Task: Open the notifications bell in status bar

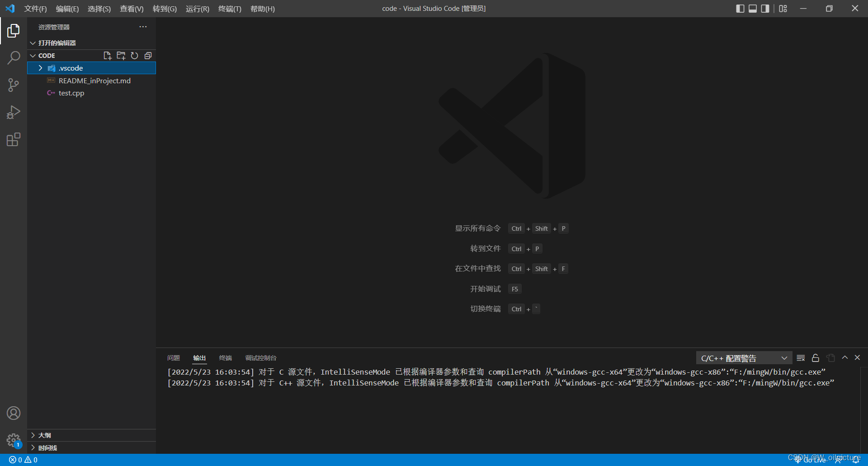Action: click(856, 460)
